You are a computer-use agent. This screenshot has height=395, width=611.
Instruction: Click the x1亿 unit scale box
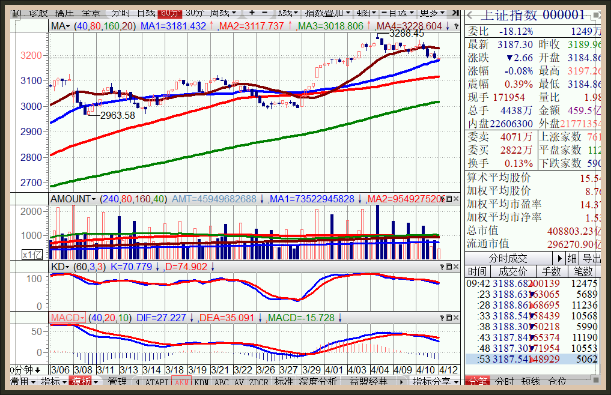32,255
